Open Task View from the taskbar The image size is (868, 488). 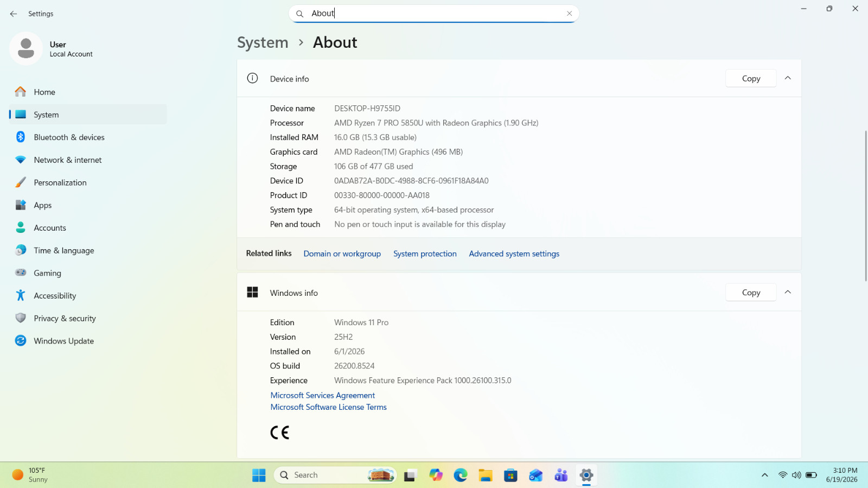(x=410, y=475)
